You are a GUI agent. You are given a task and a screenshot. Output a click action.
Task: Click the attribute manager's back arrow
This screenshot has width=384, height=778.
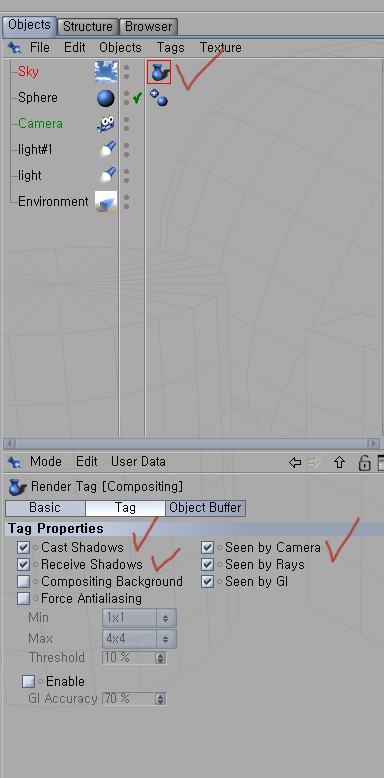click(295, 462)
